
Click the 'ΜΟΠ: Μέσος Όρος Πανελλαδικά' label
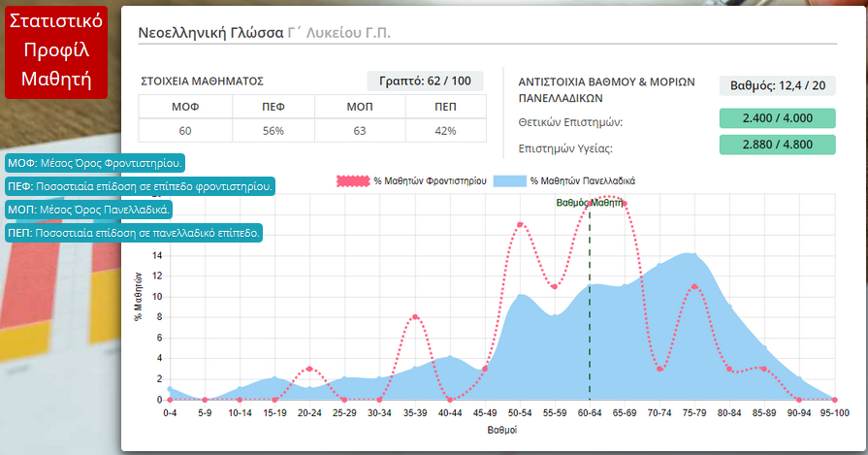89,209
